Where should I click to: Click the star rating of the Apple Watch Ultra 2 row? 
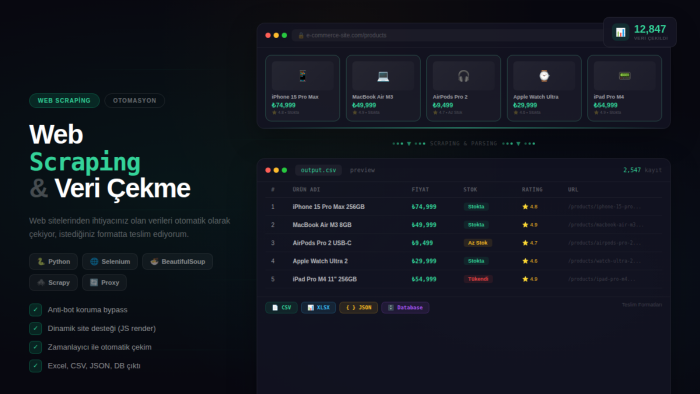click(529, 261)
